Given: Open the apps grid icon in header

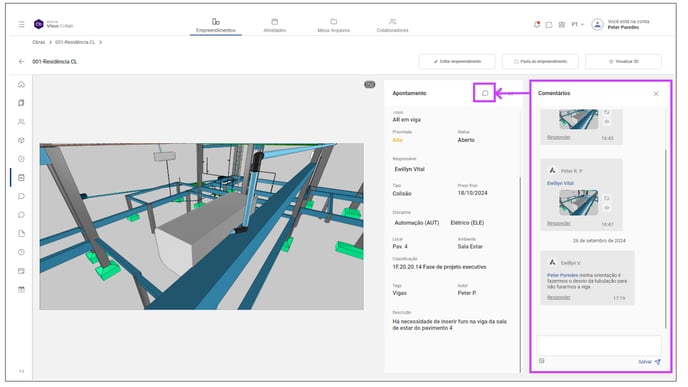Looking at the screenshot, I should point(562,25).
